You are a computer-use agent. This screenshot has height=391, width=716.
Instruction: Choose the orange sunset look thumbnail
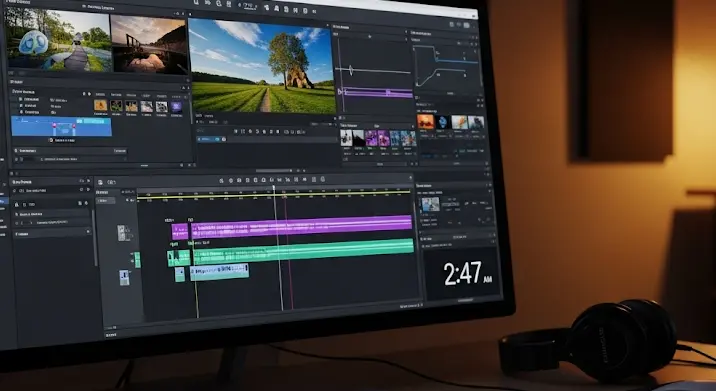coord(425,122)
